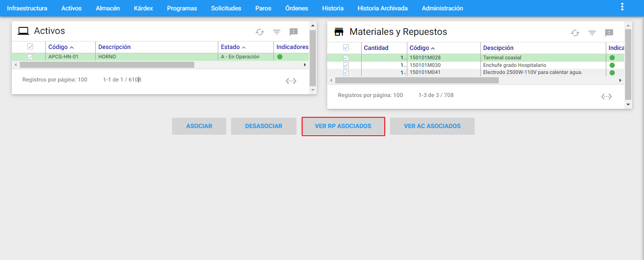
Task: Click column width arrows icon in Materiales panel
Action: pos(606,97)
